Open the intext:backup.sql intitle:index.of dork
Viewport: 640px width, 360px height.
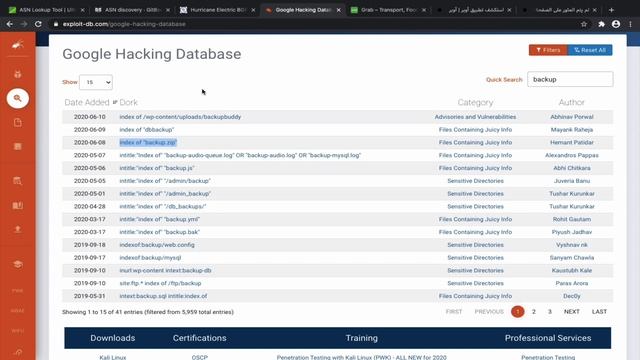click(x=163, y=296)
